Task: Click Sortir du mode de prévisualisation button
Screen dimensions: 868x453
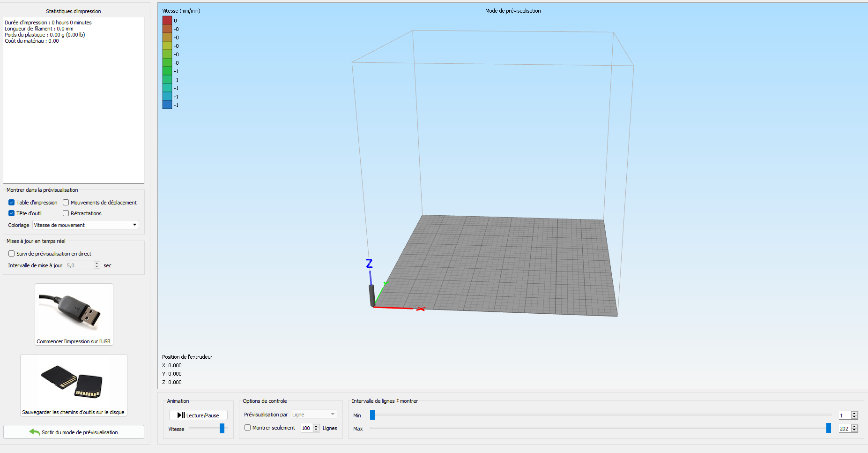Action: tap(74, 432)
